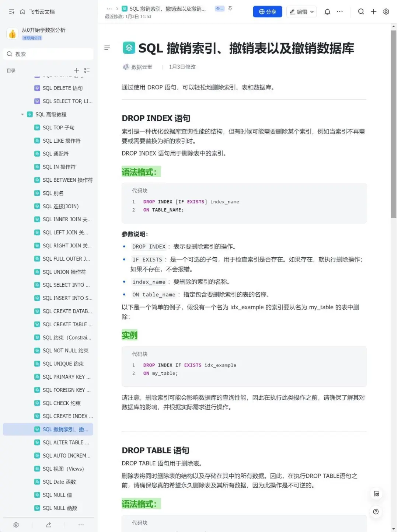Viewport: 398px width, 532px height.
Task: Collapse the SQL 高级教程 tree section
Action: click(22, 114)
